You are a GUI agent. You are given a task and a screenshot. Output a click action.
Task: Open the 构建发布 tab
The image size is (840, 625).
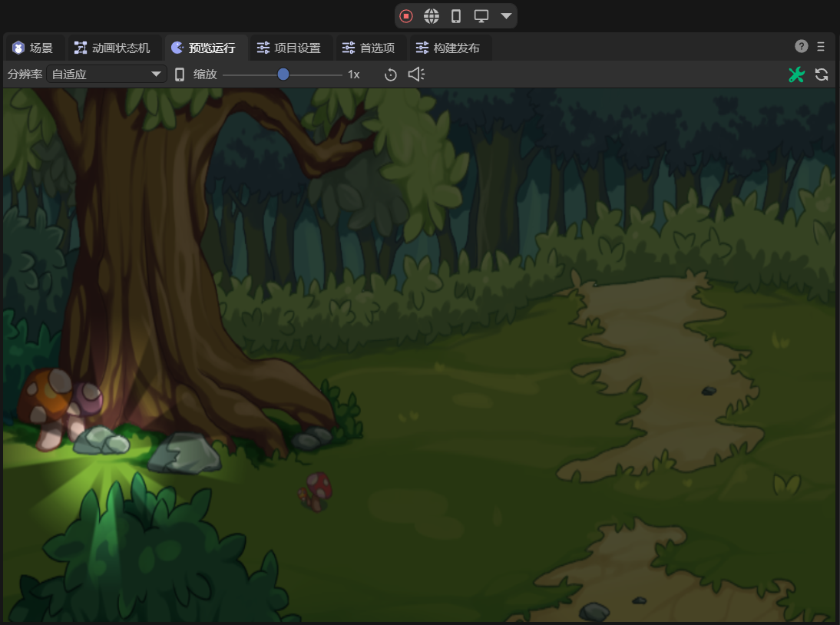coord(448,48)
